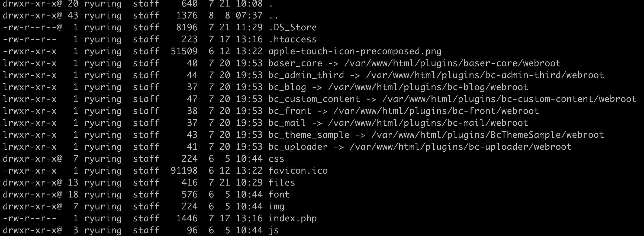The image size is (644, 236).
Task: Click the bc_admin_third symlink name
Action: click(x=306, y=75)
